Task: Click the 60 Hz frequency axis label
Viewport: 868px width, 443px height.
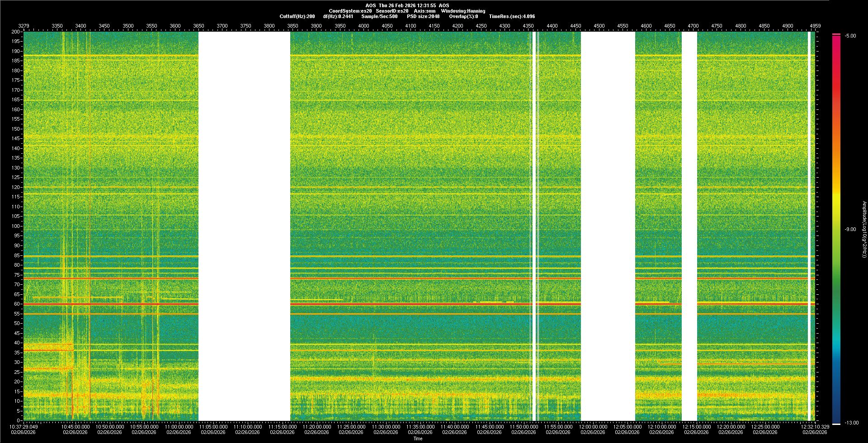Action: 16,304
